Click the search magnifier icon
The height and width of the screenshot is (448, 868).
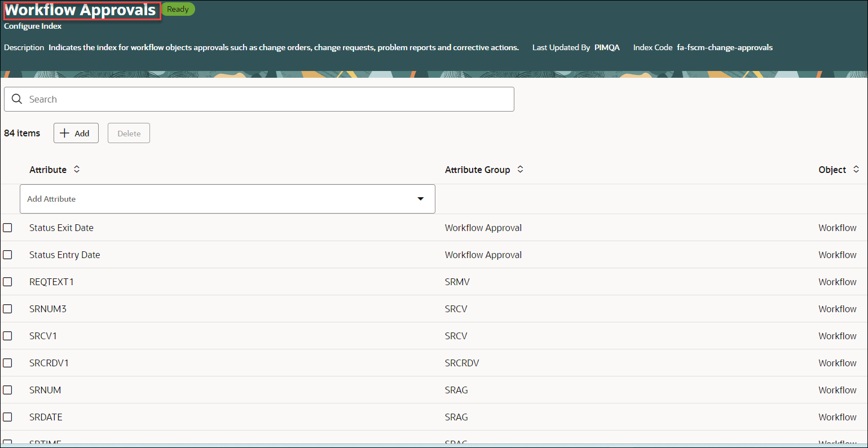[17, 99]
